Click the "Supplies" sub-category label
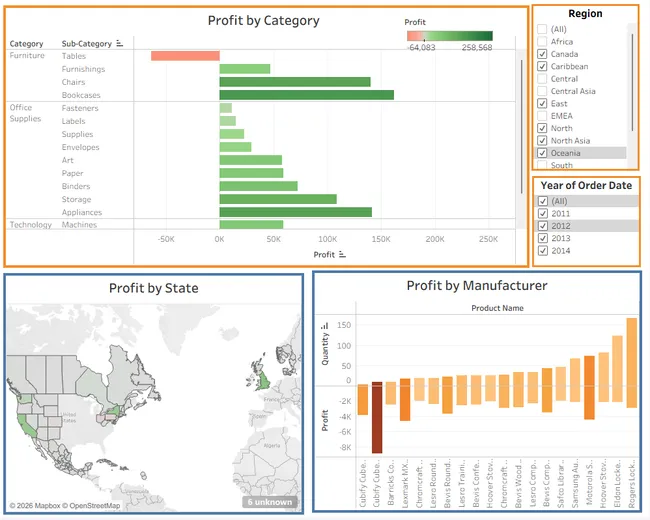 coord(78,134)
